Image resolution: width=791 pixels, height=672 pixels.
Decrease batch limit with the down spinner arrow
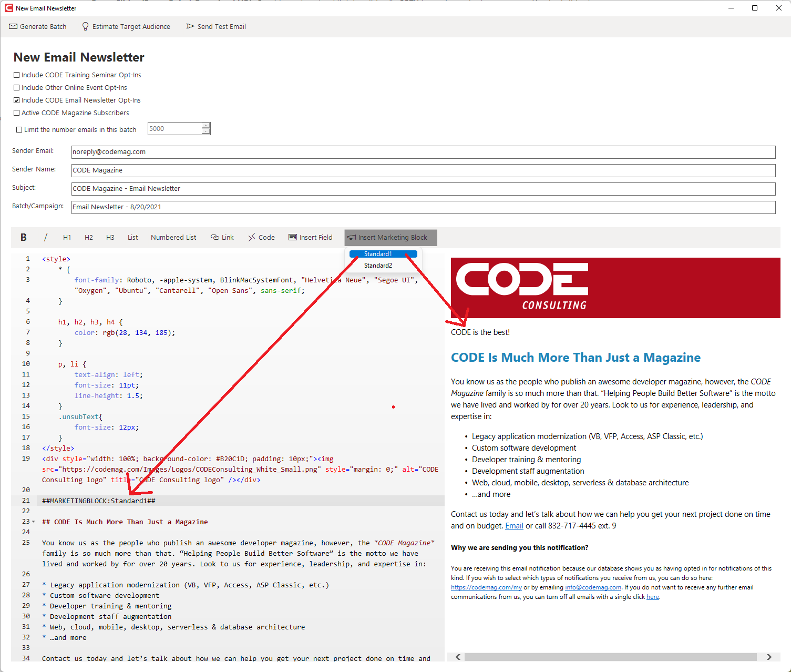pos(206,131)
